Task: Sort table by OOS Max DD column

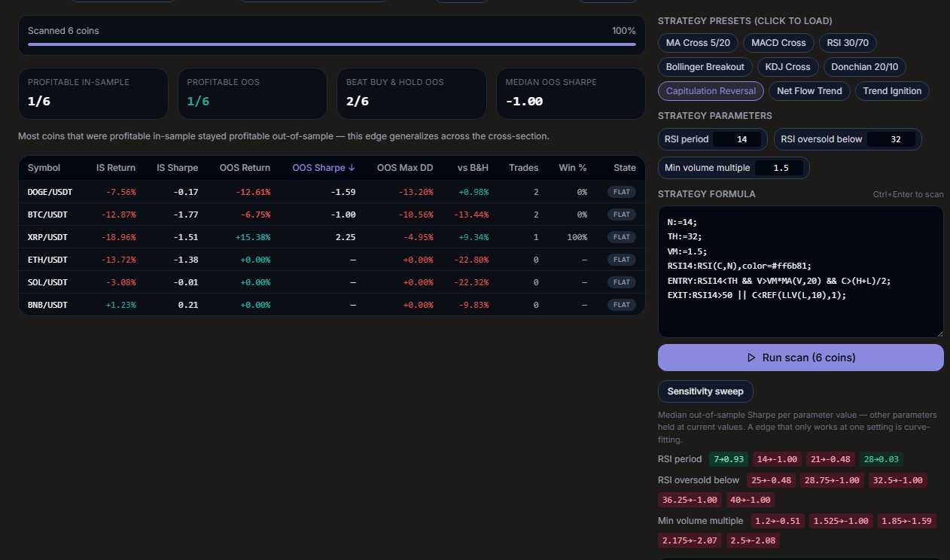Action: (x=405, y=168)
